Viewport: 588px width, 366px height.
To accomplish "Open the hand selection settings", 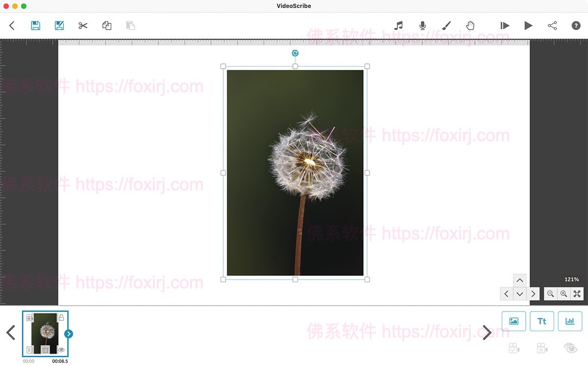I will click(470, 26).
